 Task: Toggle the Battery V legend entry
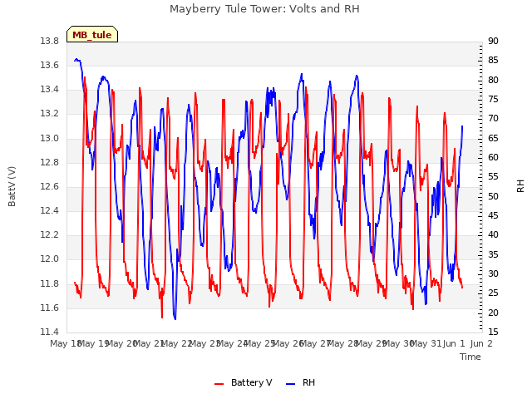[x=244, y=382]
